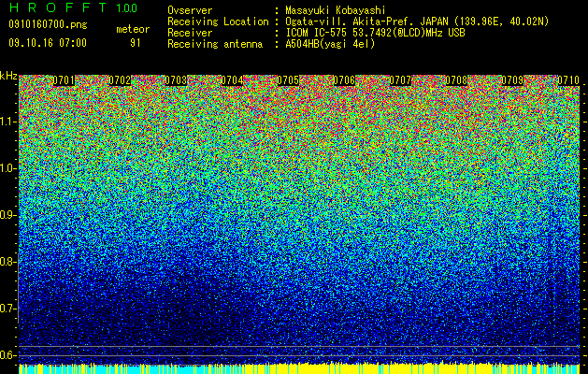Click the 0701 time marker
Screen dimensions: 588x374
[x=64, y=80]
